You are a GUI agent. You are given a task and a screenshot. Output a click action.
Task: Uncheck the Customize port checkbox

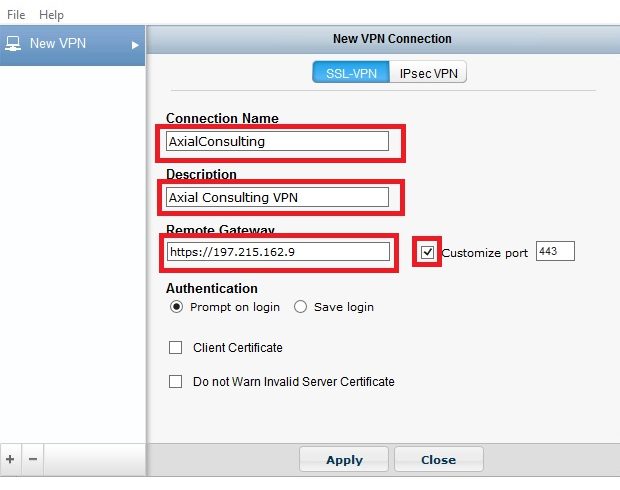[x=428, y=252]
